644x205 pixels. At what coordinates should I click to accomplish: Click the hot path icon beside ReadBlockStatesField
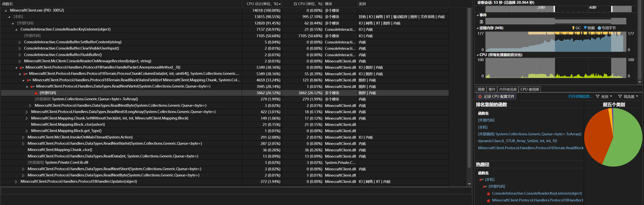(x=29, y=80)
